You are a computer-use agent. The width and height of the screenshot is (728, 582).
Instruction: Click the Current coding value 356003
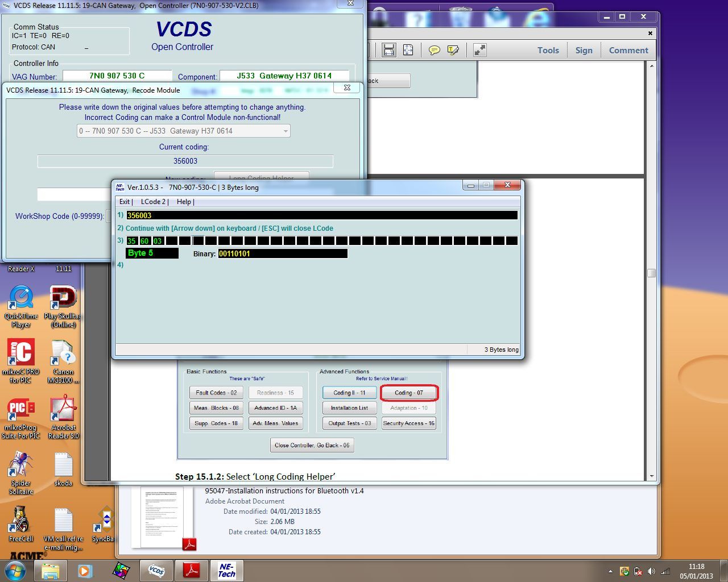(x=185, y=161)
